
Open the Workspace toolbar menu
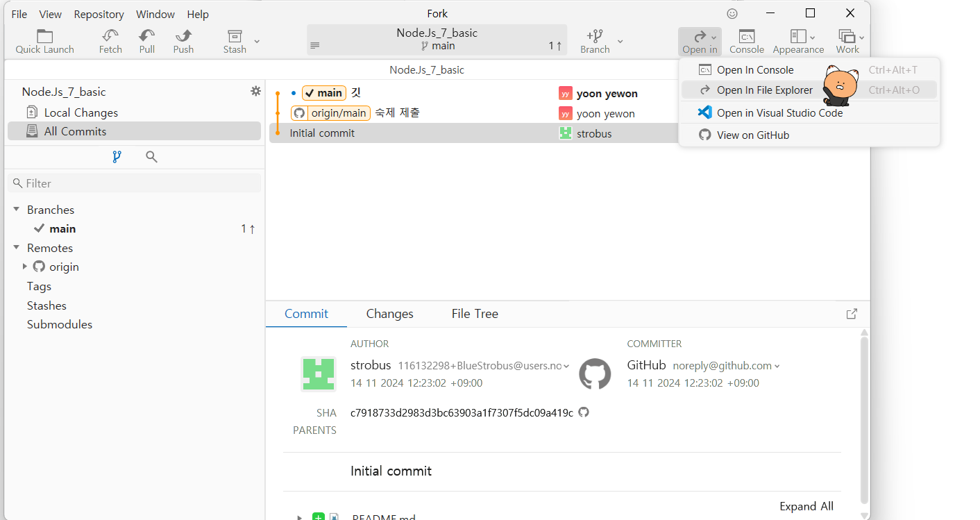point(850,41)
